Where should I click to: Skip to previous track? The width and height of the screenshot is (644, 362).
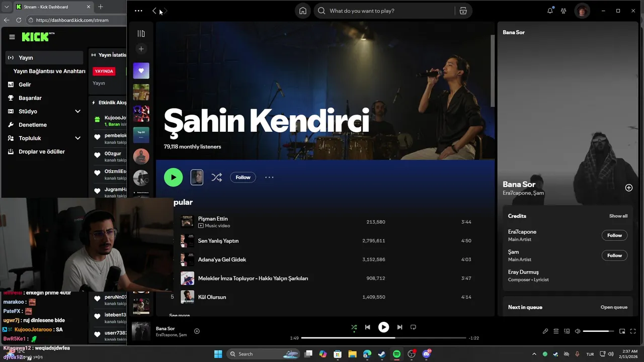pyautogui.click(x=367, y=327)
